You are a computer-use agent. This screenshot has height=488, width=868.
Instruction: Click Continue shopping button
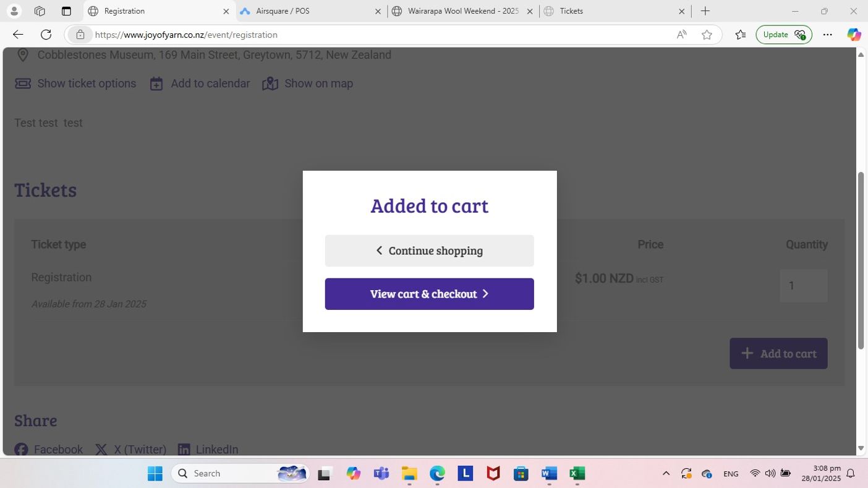coord(429,250)
